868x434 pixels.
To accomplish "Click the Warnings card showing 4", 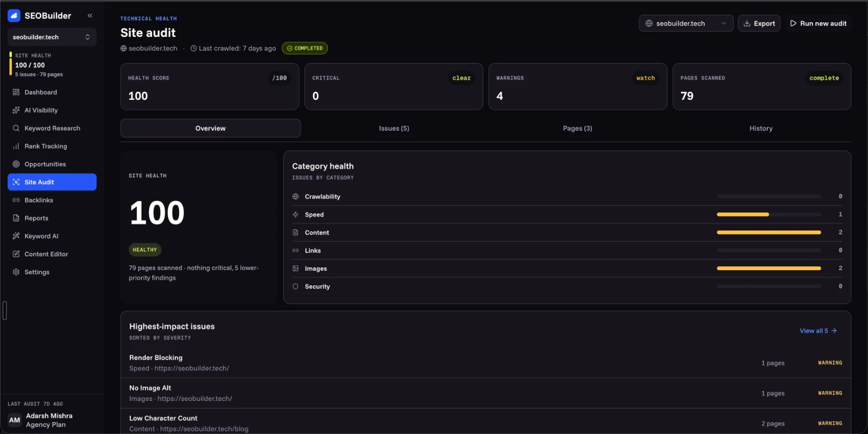I will [578, 87].
